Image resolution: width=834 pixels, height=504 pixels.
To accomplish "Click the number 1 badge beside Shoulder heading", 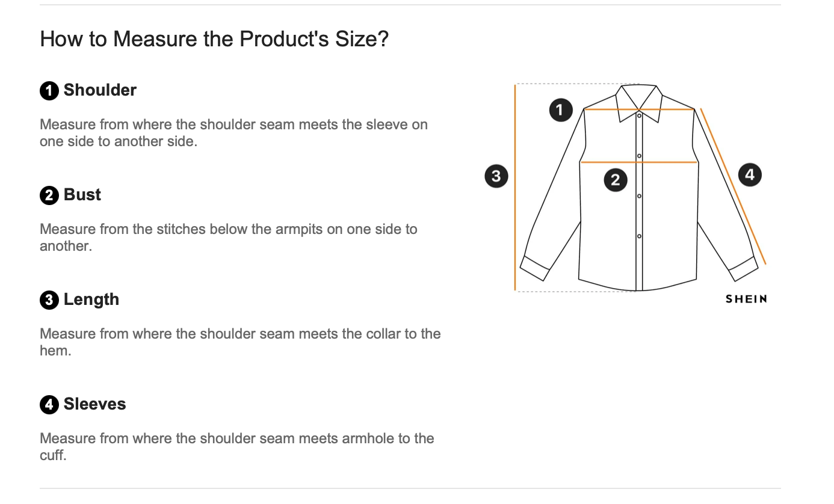I will [x=49, y=91].
